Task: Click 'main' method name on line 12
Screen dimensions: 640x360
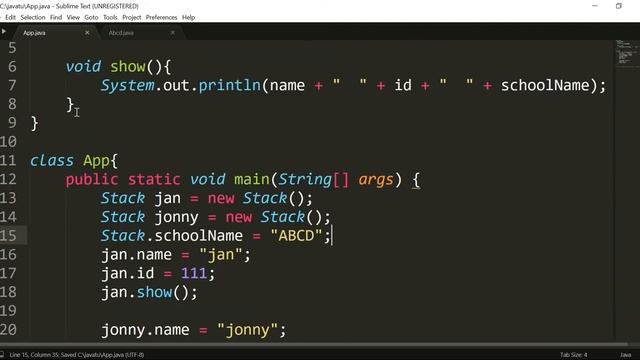Action: pyautogui.click(x=252, y=180)
